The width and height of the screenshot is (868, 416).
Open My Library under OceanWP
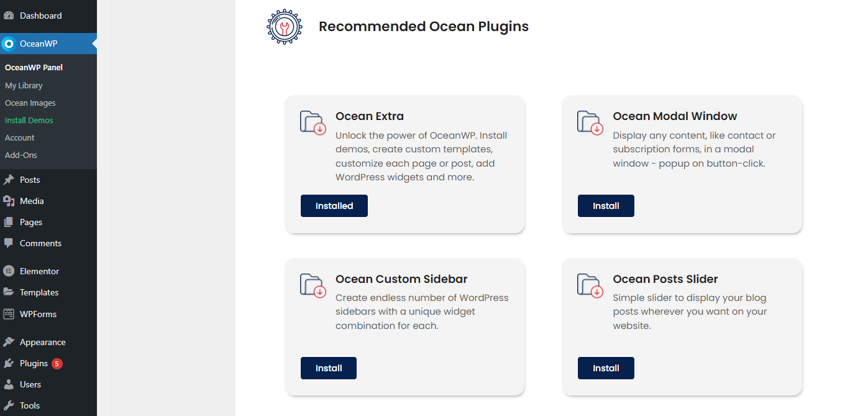tap(24, 86)
